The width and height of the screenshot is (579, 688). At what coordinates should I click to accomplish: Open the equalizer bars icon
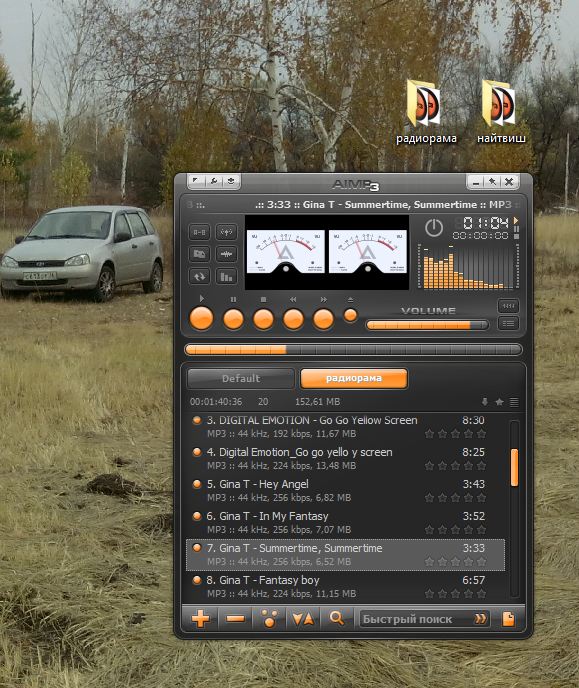[x=226, y=276]
